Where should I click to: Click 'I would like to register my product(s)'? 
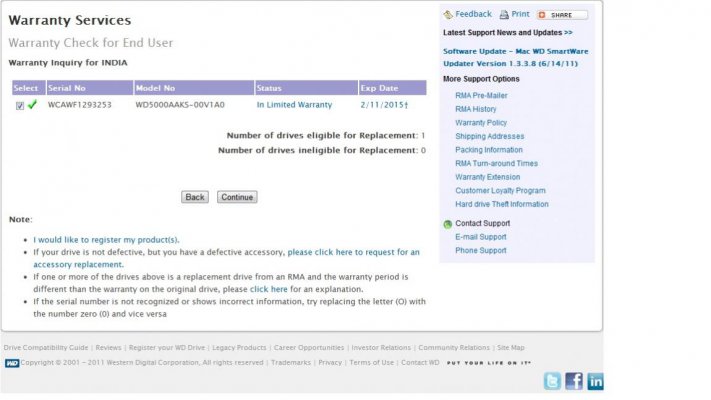click(106, 240)
